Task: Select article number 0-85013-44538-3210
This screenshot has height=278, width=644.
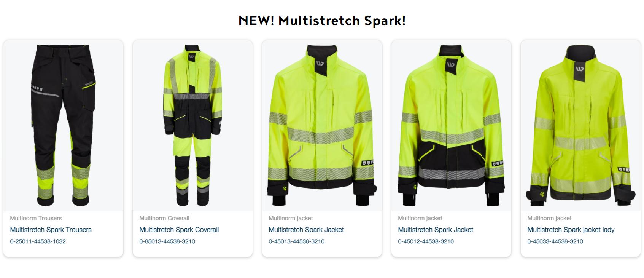Action: (167, 241)
